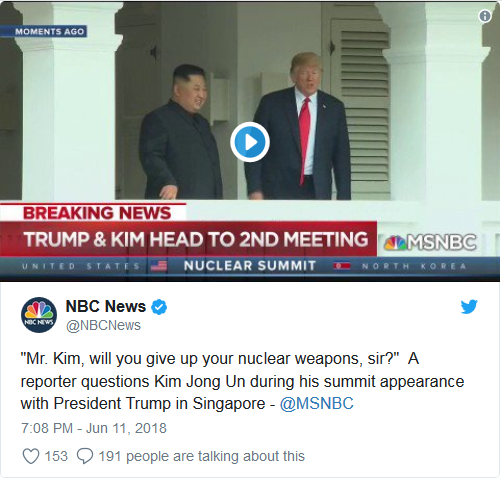Click the North Korea flag in ticker
Image resolution: width=502 pixels, height=478 pixels.
pyautogui.click(x=342, y=266)
